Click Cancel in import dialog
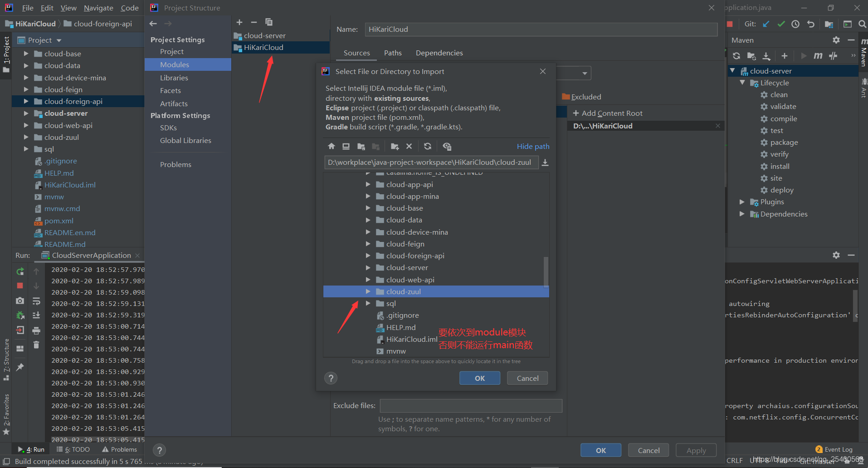868x468 pixels. click(x=527, y=378)
